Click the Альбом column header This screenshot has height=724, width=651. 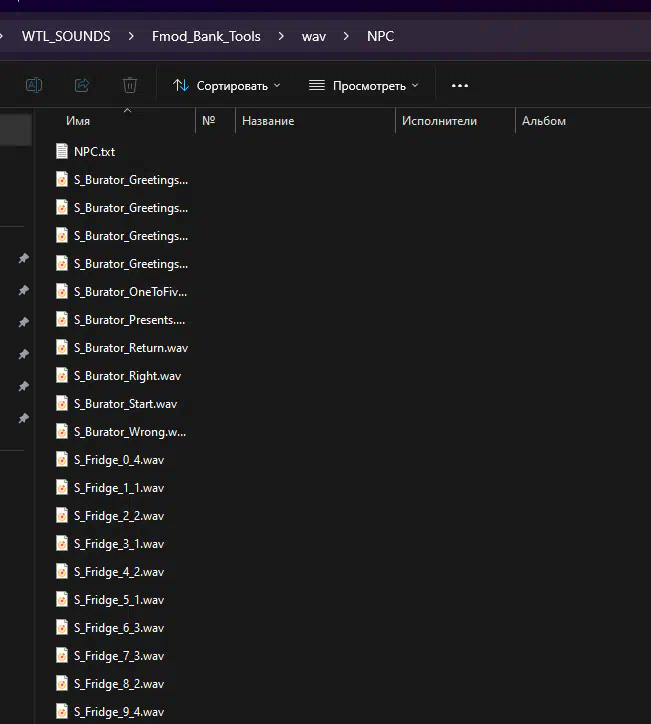coord(544,121)
